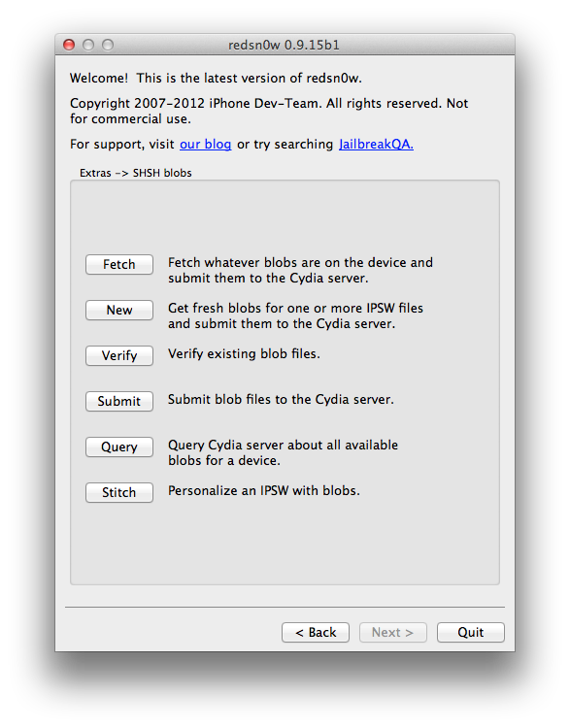Click the 'Welcome! This is the latest version' text
Screen dimensions: 570x728
[x=216, y=78]
